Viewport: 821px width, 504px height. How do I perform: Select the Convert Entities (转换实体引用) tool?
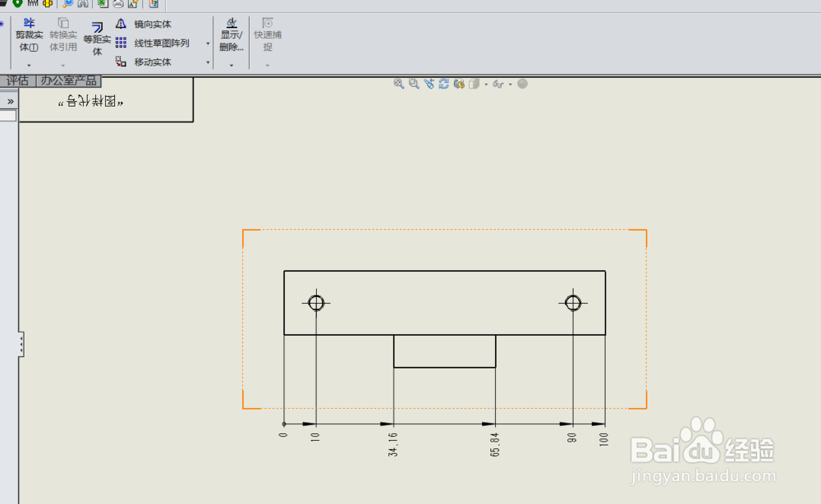62,36
